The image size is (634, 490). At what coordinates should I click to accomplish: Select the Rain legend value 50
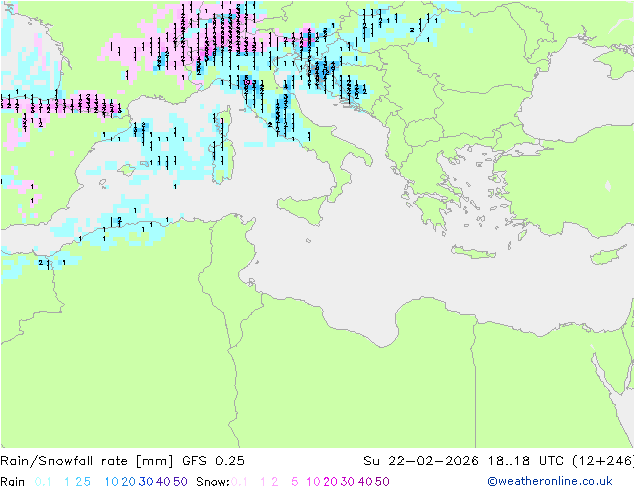[x=180, y=482]
